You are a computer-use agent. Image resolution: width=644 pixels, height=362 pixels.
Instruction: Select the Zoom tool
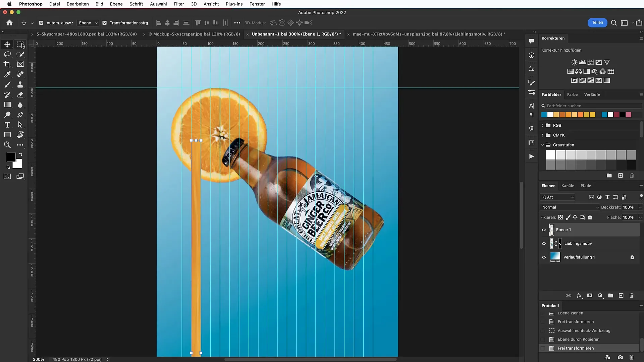(x=7, y=145)
